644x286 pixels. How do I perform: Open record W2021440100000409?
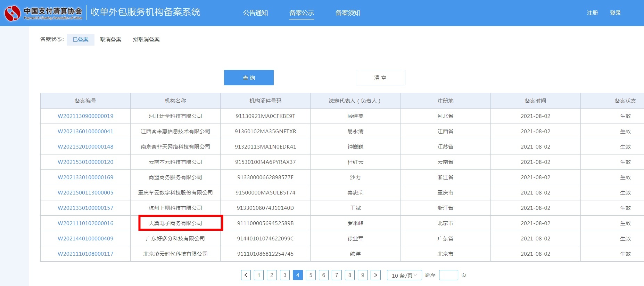85,239
